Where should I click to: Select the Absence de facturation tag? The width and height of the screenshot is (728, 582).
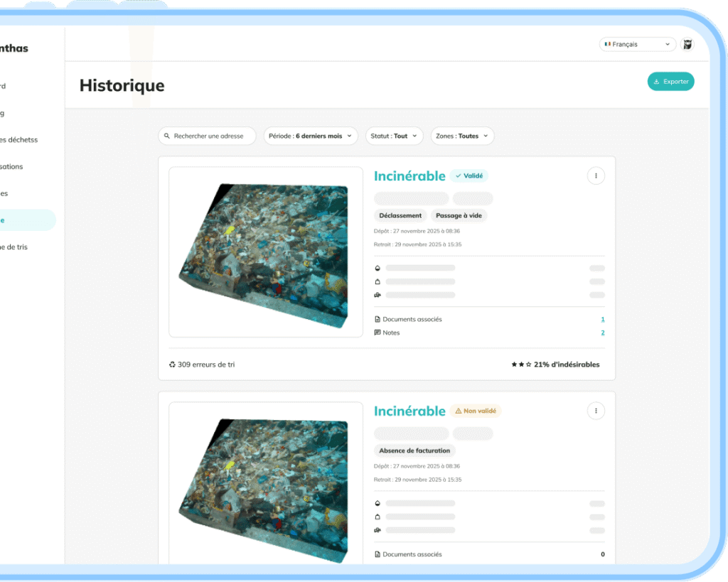point(414,451)
